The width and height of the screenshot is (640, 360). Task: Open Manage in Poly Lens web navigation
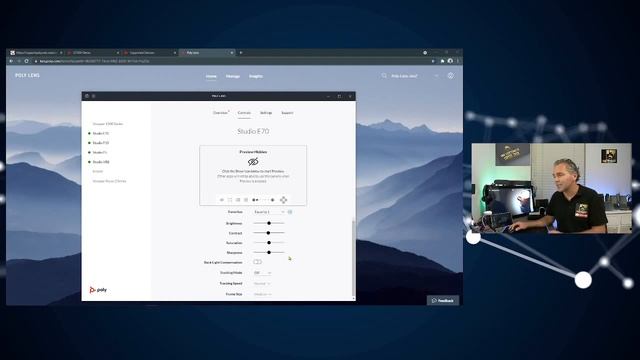(x=233, y=76)
